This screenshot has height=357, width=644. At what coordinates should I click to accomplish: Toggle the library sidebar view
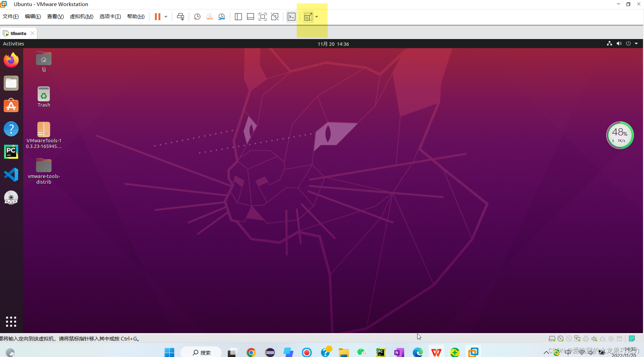coord(238,17)
